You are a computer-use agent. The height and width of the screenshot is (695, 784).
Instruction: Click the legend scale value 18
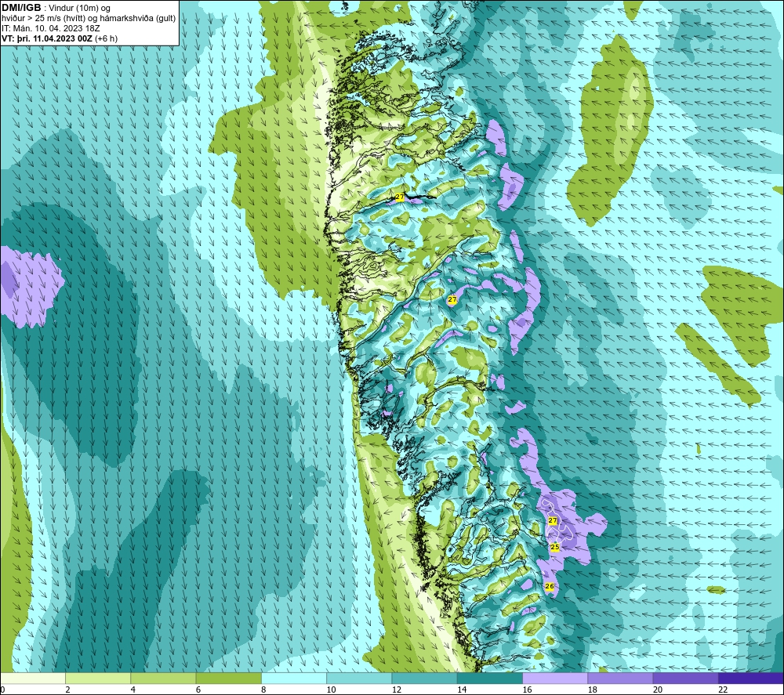593,690
